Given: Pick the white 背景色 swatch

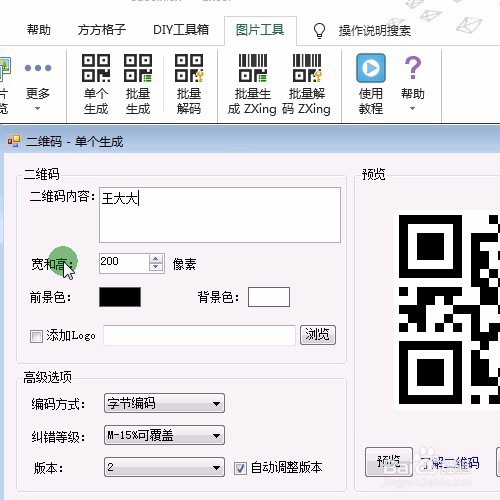Looking at the screenshot, I should pyautogui.click(x=269, y=297).
